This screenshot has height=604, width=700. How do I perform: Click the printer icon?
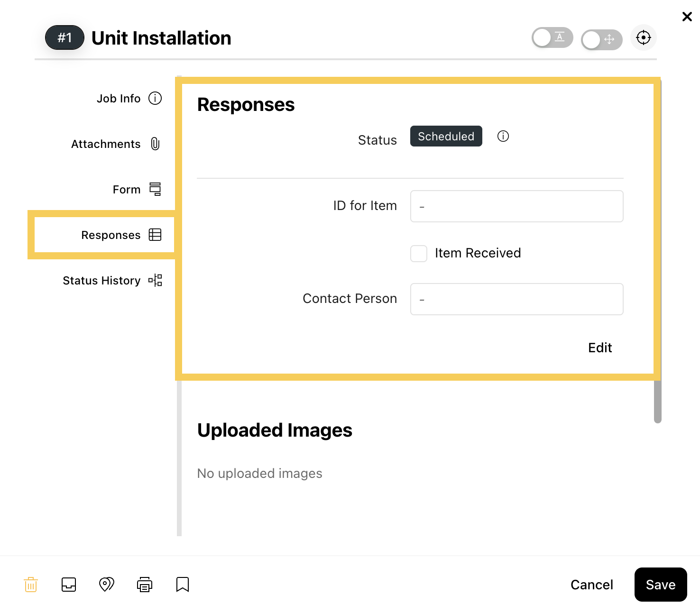[145, 585]
